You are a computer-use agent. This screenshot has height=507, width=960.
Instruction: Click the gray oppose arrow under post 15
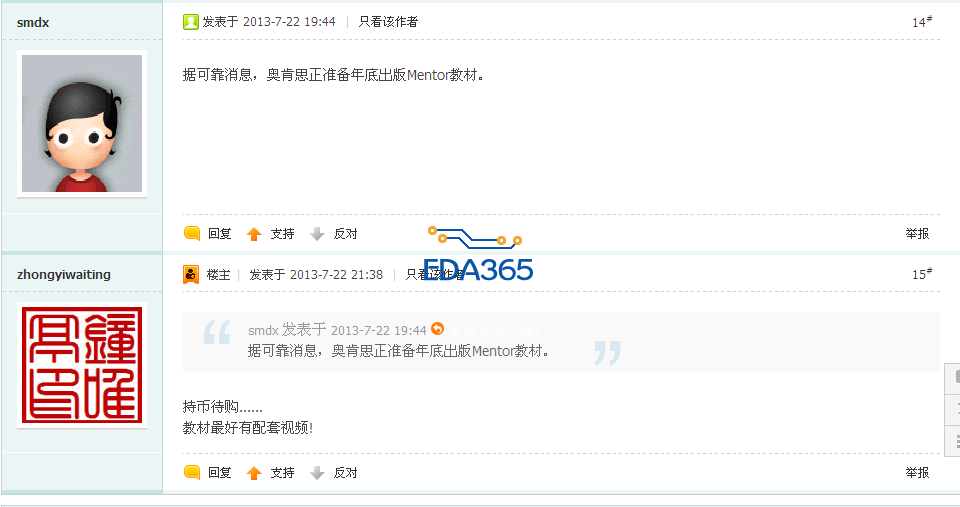click(317, 473)
